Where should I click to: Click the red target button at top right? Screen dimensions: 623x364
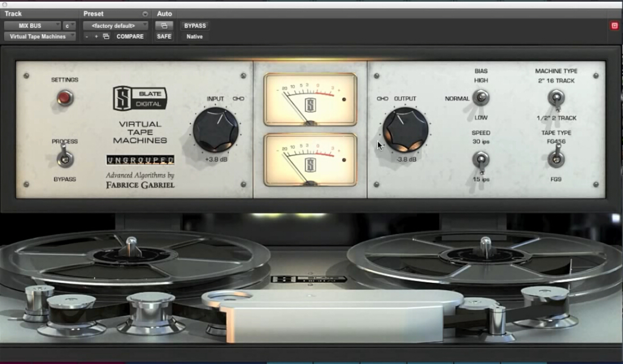(x=614, y=26)
